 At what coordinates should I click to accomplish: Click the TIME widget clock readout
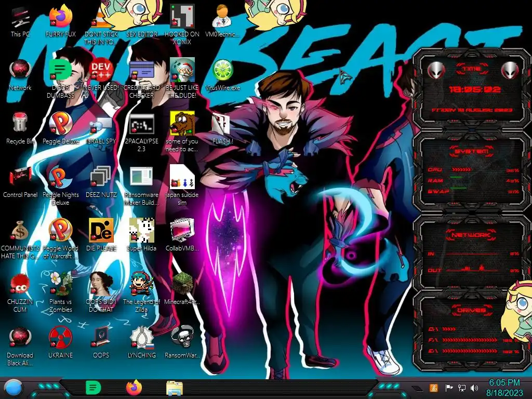pos(475,89)
